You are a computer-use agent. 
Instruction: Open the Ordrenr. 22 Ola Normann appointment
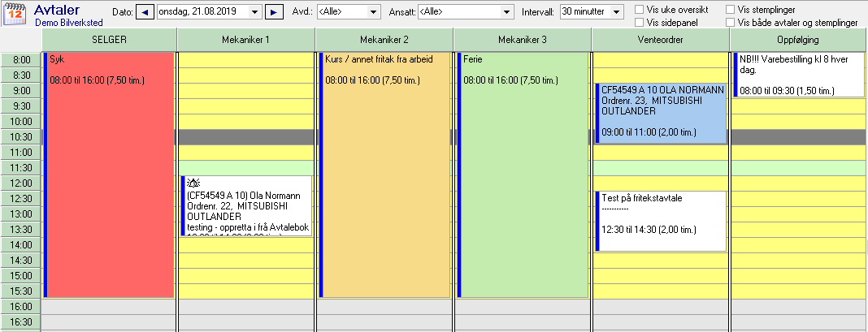(246, 206)
